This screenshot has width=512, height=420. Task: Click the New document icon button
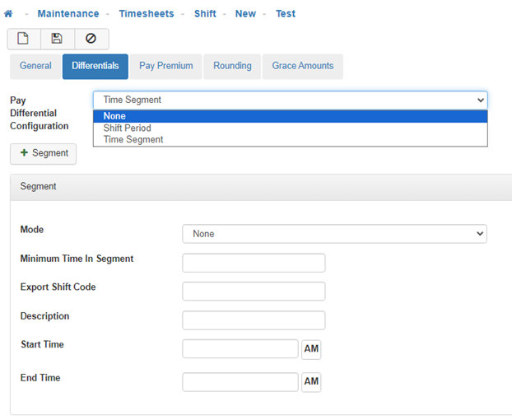(24, 39)
